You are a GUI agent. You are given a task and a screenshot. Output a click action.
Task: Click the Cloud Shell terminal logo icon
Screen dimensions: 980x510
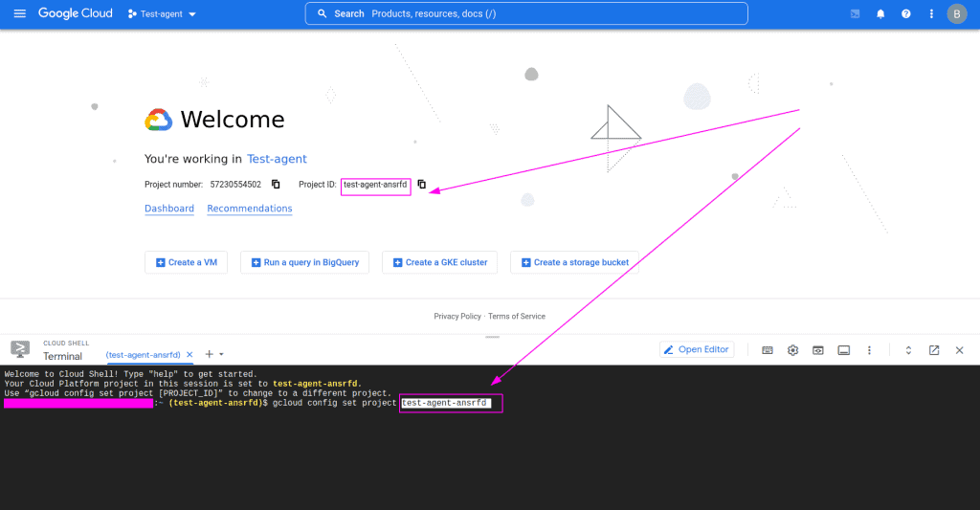point(20,349)
